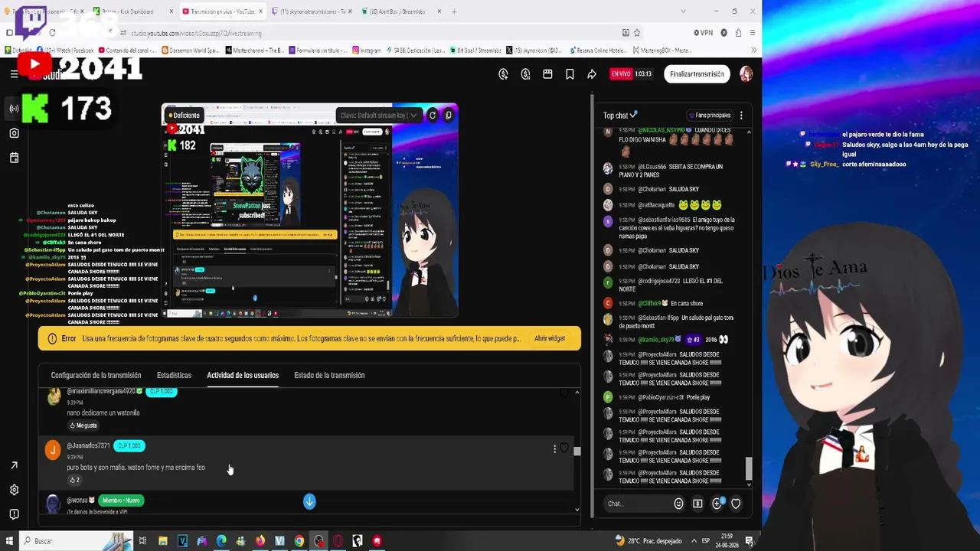Image resolution: width=980 pixels, height=551 pixels.
Task: Click the dollar-pause ads icon in header
Action: point(525,74)
